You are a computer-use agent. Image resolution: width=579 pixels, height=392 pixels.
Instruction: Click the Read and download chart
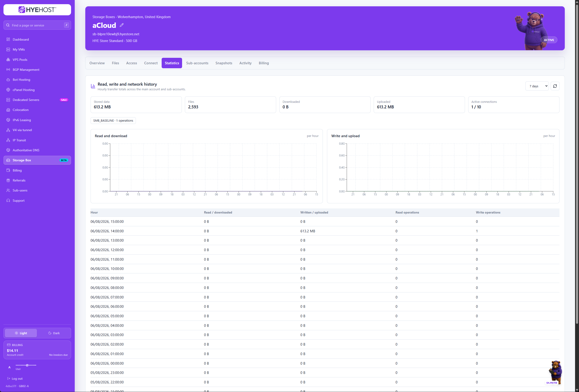pyautogui.click(x=206, y=166)
